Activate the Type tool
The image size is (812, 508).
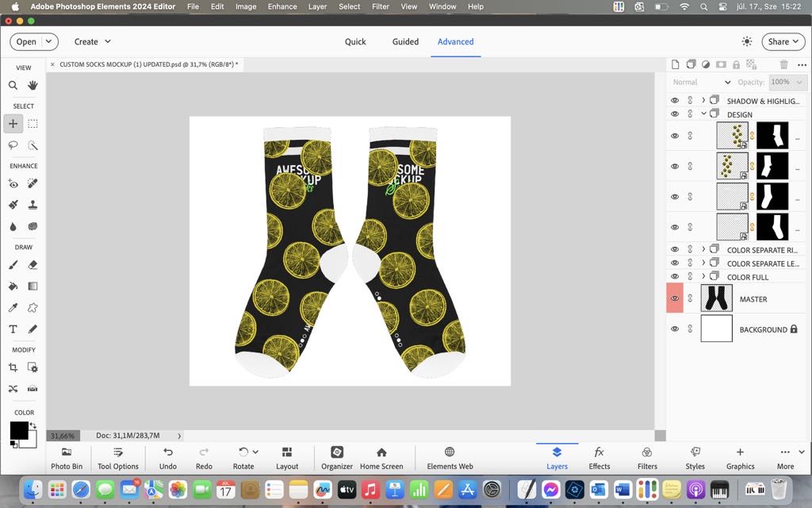coord(12,329)
